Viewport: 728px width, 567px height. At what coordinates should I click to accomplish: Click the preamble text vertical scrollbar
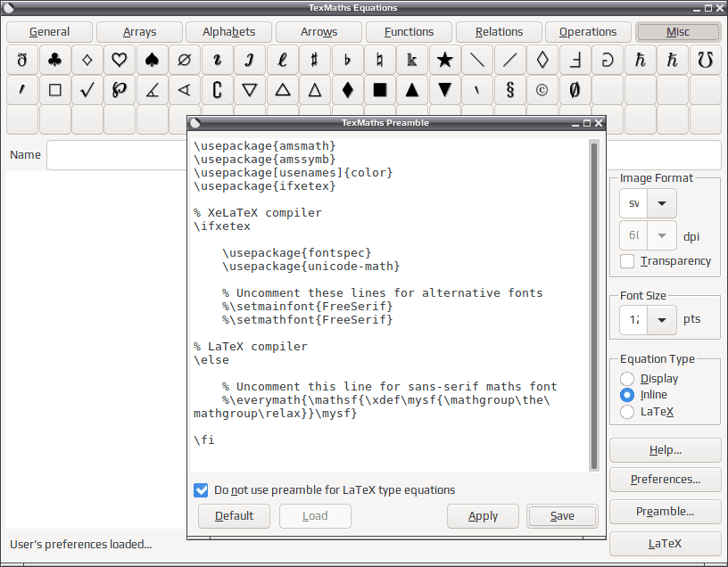pos(594,305)
